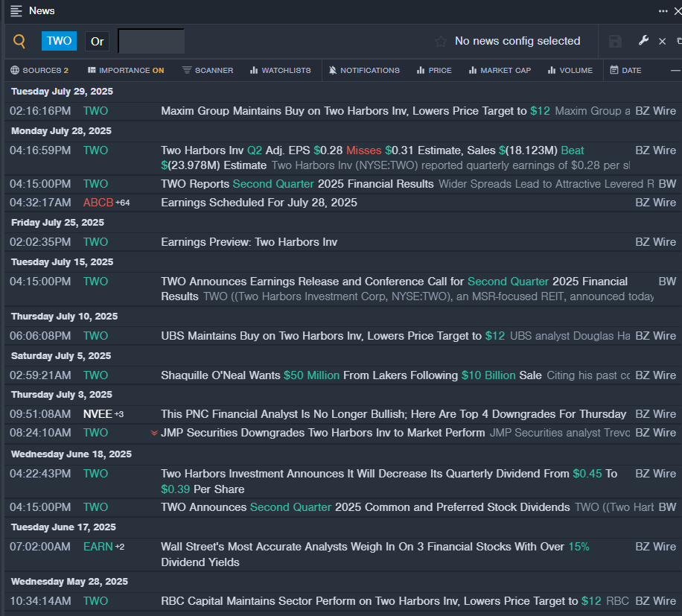682x616 pixels.
Task: Click the 'Tuesday July 29, 2025' date header
Action: pyautogui.click(x=63, y=92)
